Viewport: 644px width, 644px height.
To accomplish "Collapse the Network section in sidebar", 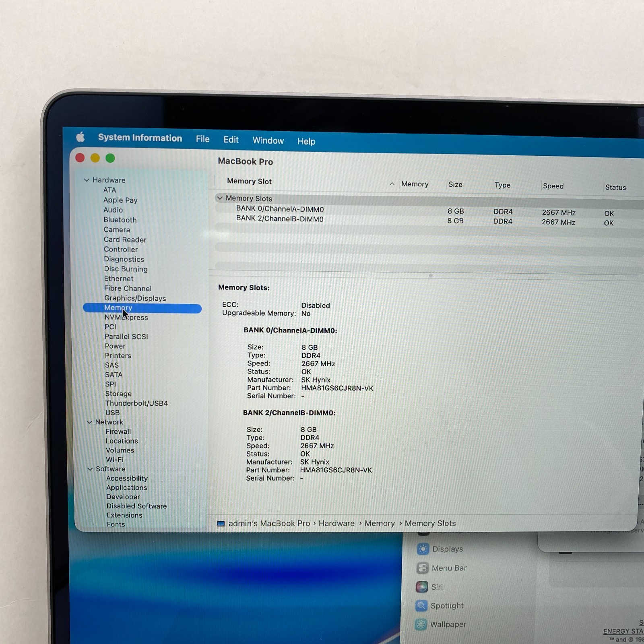I will [x=89, y=422].
